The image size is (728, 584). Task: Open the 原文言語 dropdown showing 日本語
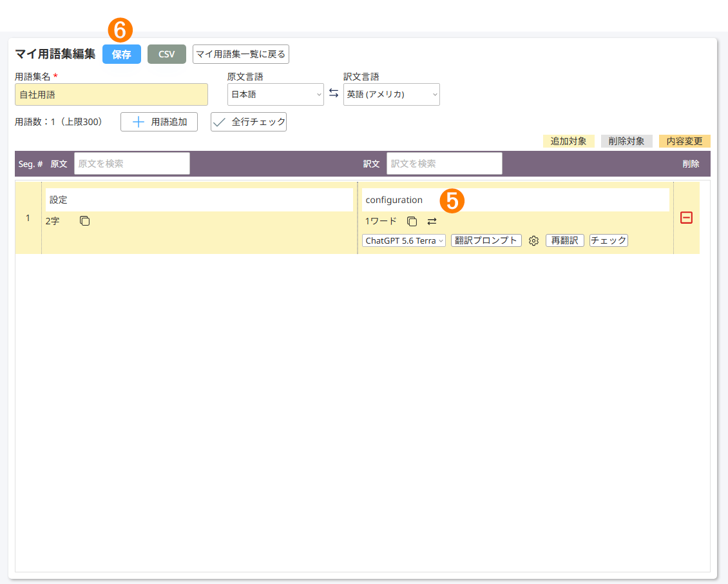(275, 94)
